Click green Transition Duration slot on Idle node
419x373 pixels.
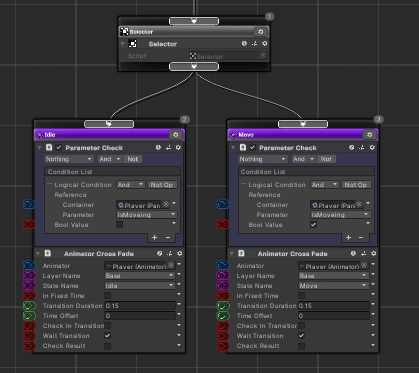[29, 306]
